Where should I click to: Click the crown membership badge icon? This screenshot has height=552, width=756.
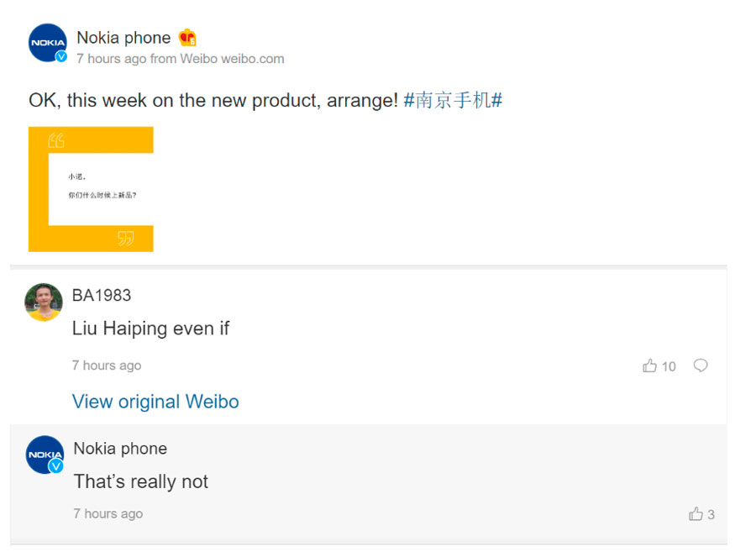pos(187,37)
